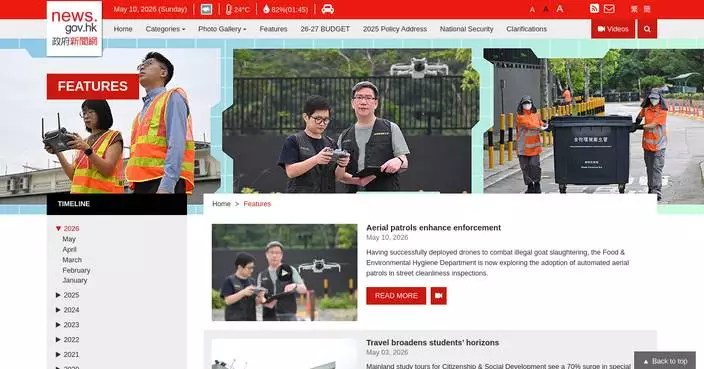Click the search magnifier button
The width and height of the screenshot is (704, 369).
tap(647, 29)
